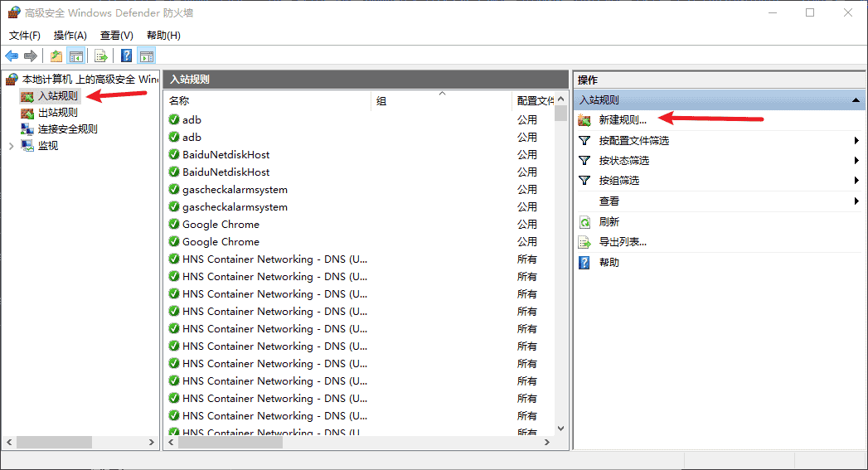
Task: Click the 新建规则 firewall icon
Action: (584, 120)
